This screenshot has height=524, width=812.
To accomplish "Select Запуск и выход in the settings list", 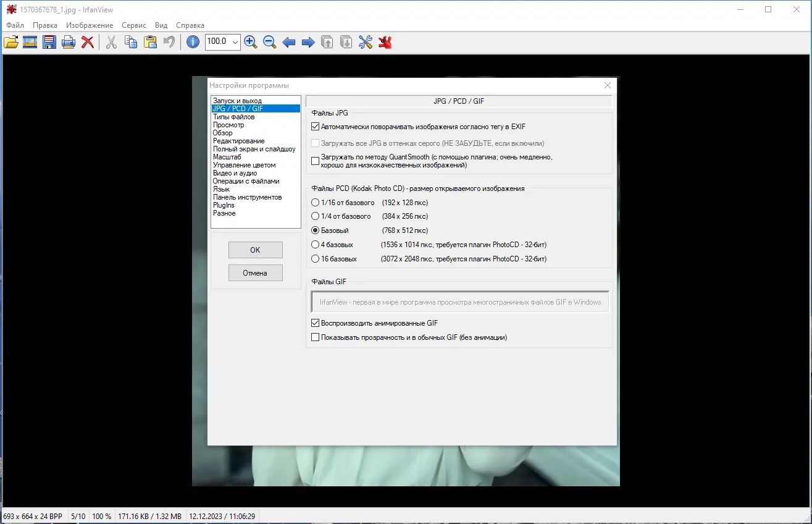I will tap(256, 101).
